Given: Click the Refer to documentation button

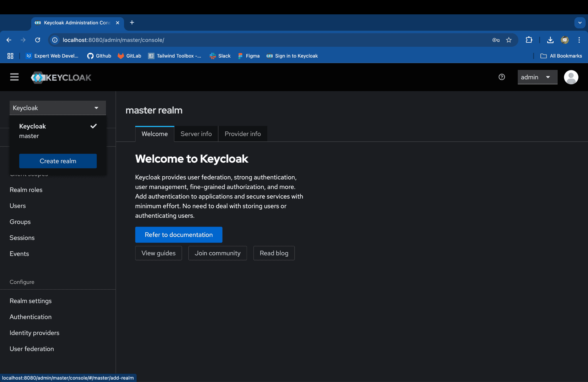Looking at the screenshot, I should (x=179, y=235).
